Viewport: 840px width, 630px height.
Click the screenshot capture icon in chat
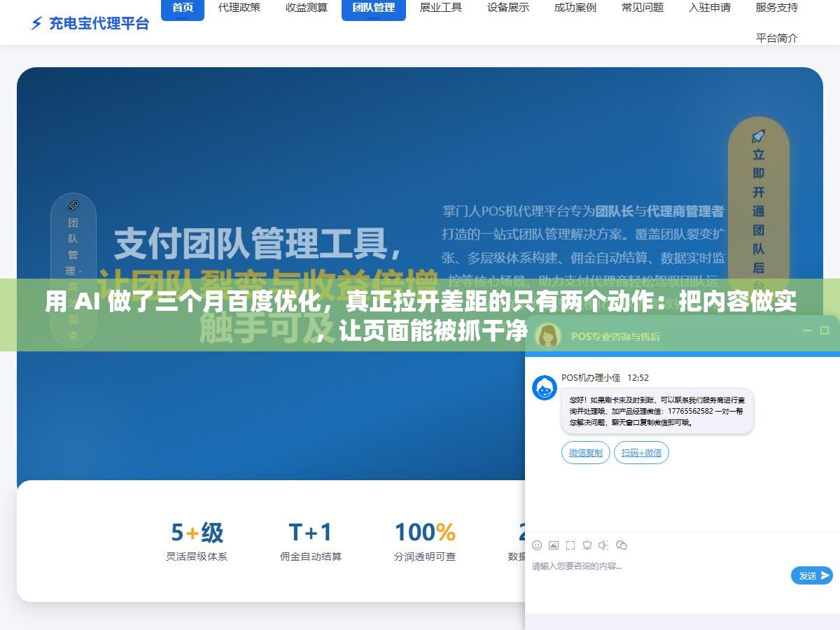tap(570, 545)
